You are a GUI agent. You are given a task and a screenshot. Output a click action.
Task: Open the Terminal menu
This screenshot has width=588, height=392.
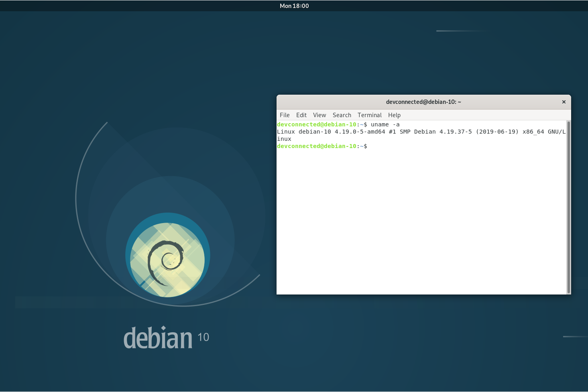point(370,115)
